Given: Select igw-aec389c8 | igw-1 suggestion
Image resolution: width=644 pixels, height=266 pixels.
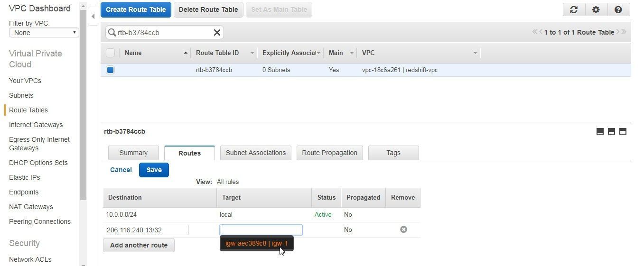Looking at the screenshot, I should (x=256, y=243).
